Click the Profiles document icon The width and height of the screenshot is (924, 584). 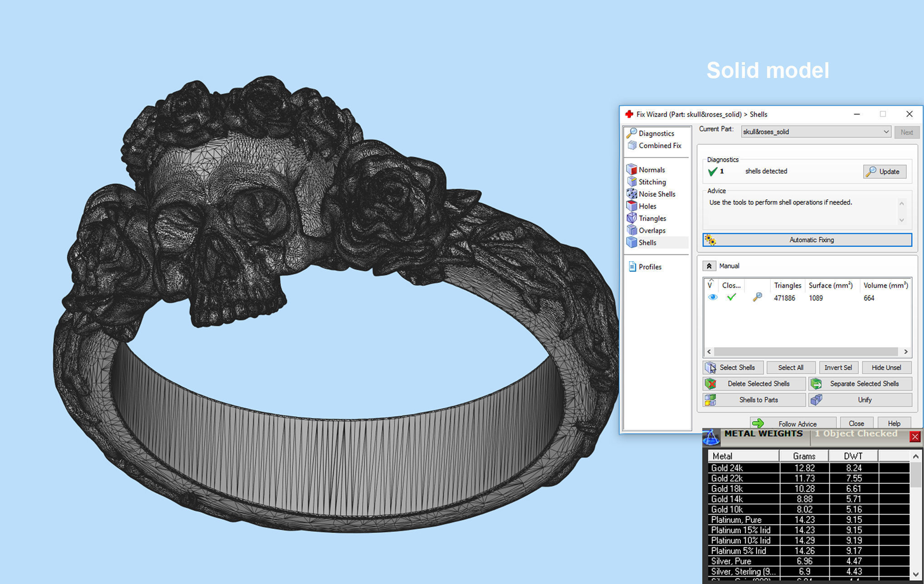click(x=632, y=267)
